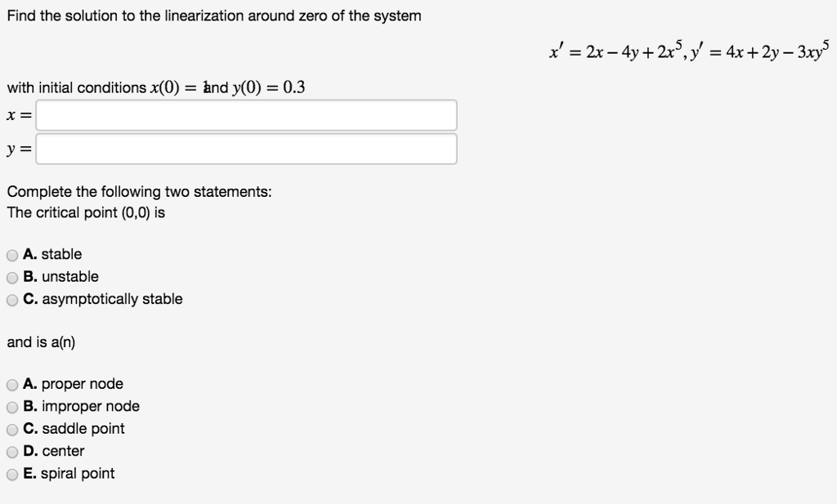Click the 'A. proper node' label text

pyautogui.click(x=74, y=384)
